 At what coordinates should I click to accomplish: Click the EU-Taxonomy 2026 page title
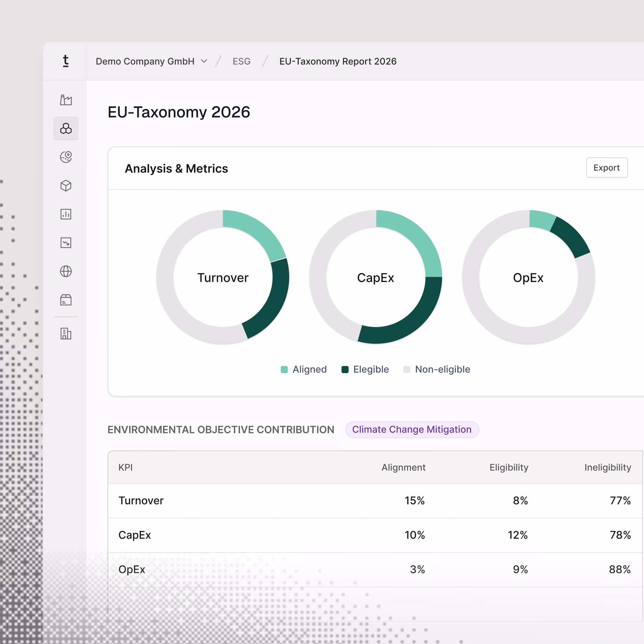179,112
